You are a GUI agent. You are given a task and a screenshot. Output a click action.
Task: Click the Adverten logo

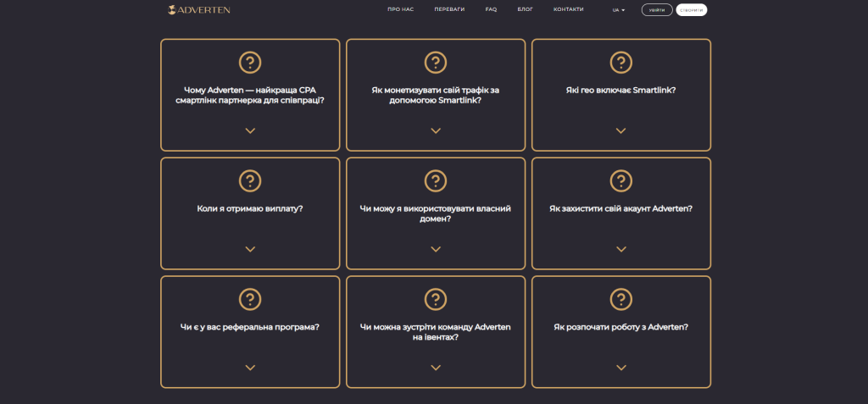point(199,10)
